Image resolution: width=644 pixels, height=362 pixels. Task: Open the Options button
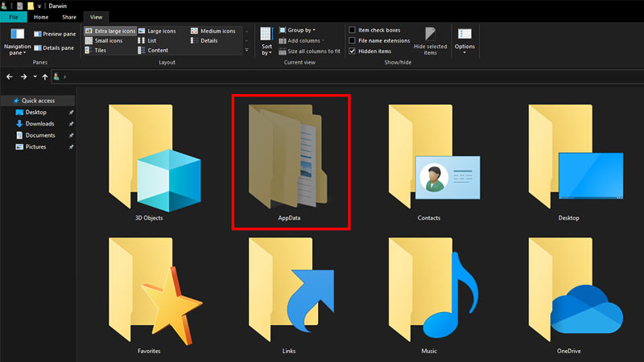pyautogui.click(x=464, y=42)
